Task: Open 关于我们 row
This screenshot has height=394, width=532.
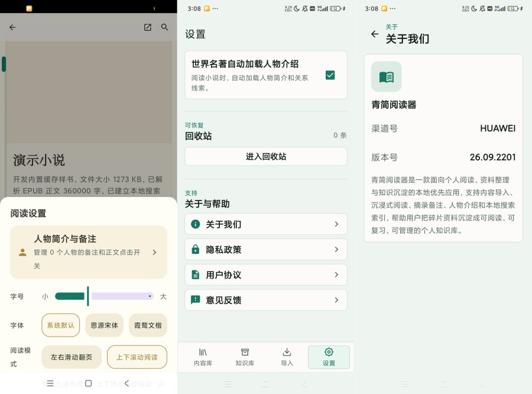Action: click(x=266, y=224)
